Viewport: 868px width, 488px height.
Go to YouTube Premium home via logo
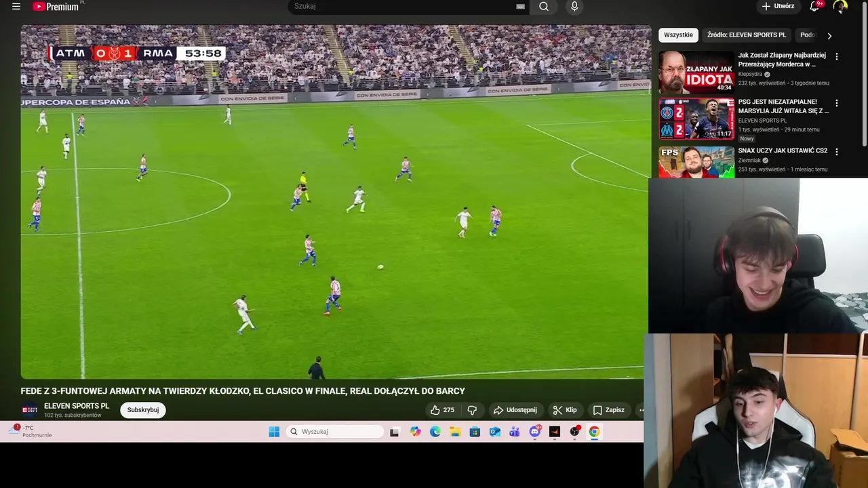[56, 7]
